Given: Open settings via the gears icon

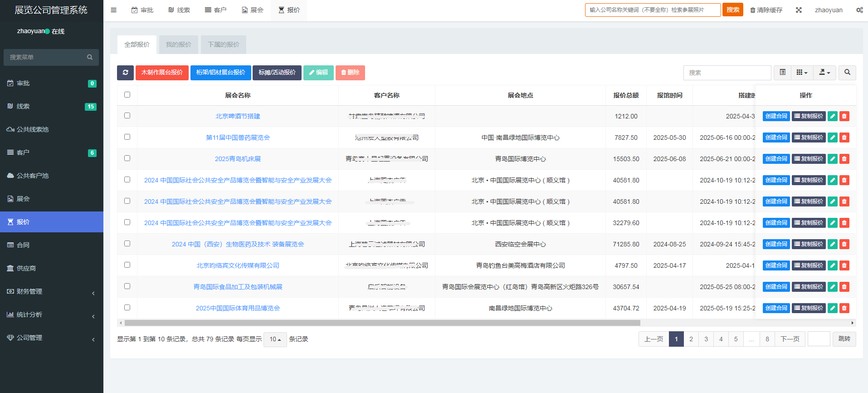Looking at the screenshot, I should tap(859, 10).
